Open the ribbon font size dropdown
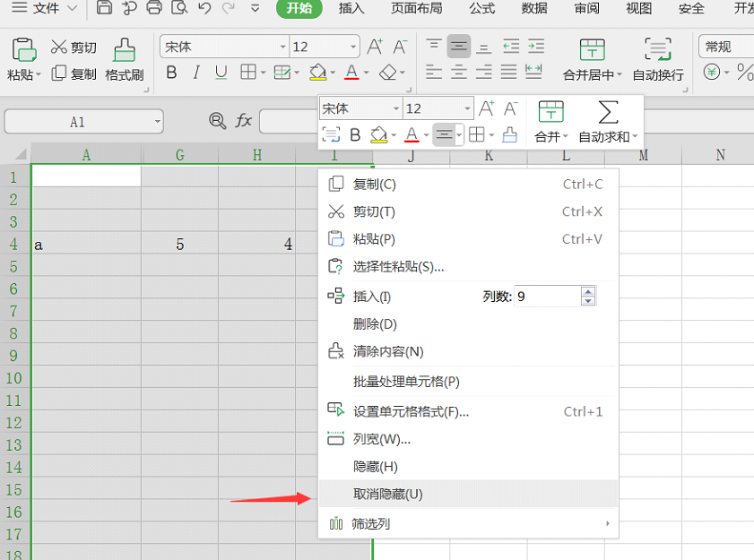Image resolution: width=754 pixels, height=560 pixels. pyautogui.click(x=353, y=47)
